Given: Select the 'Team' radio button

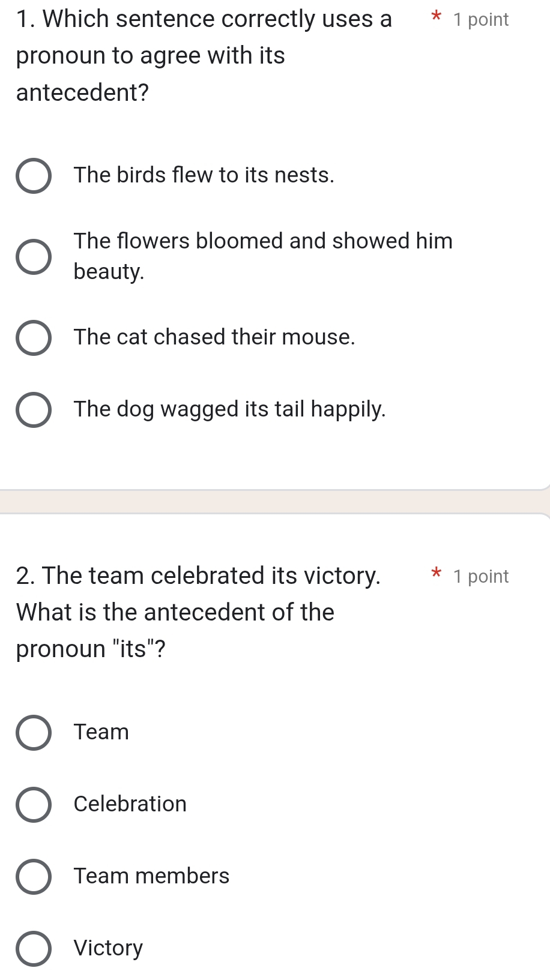Looking at the screenshot, I should click(34, 732).
